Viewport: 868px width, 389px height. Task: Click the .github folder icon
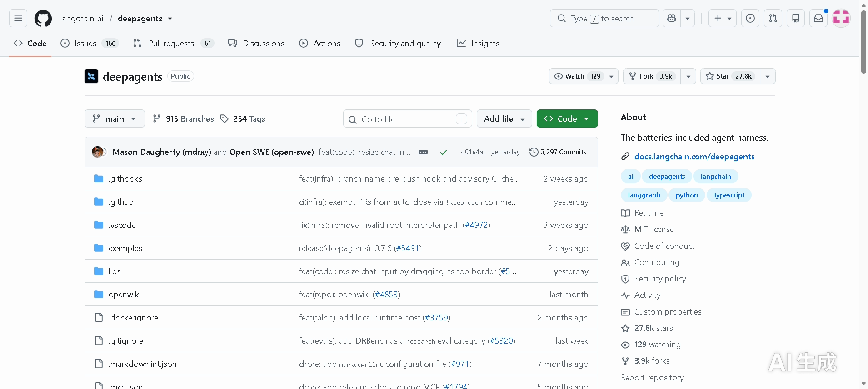(99, 202)
